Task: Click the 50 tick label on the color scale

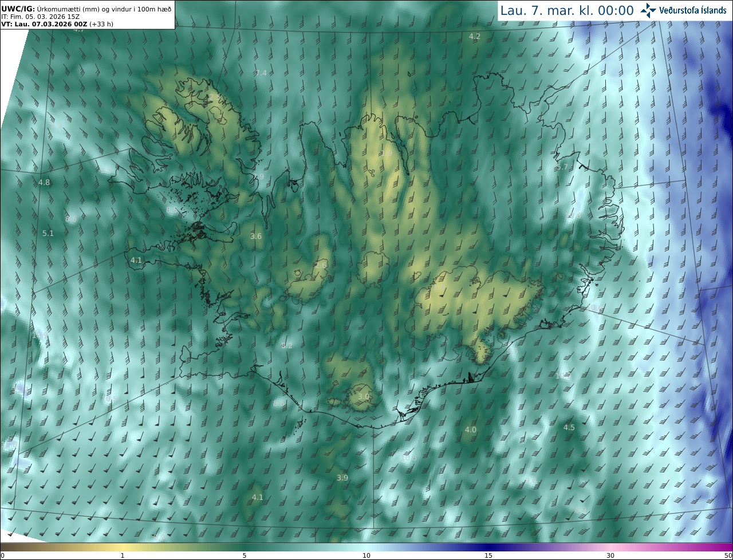Action: [728, 555]
